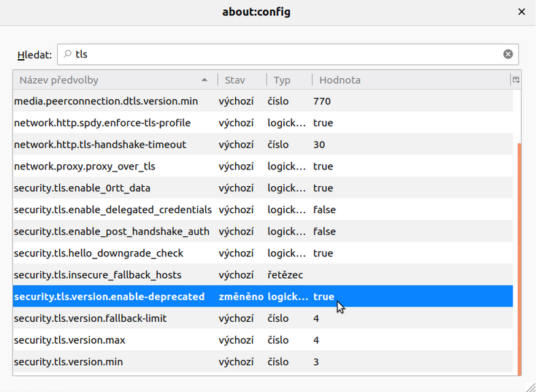The height and width of the screenshot is (392, 536).
Task: Select the security.tls.enable_0rtt_data preference
Action: 82,188
